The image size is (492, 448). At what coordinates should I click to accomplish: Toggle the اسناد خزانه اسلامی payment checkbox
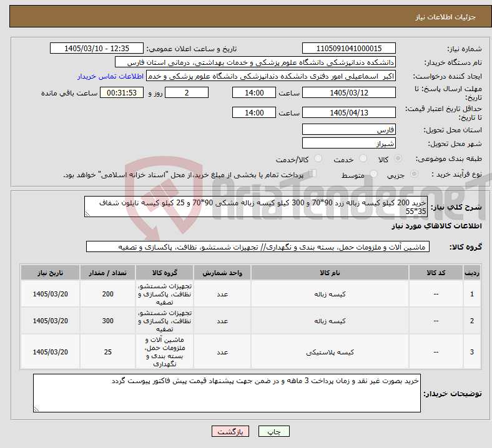(x=312, y=173)
